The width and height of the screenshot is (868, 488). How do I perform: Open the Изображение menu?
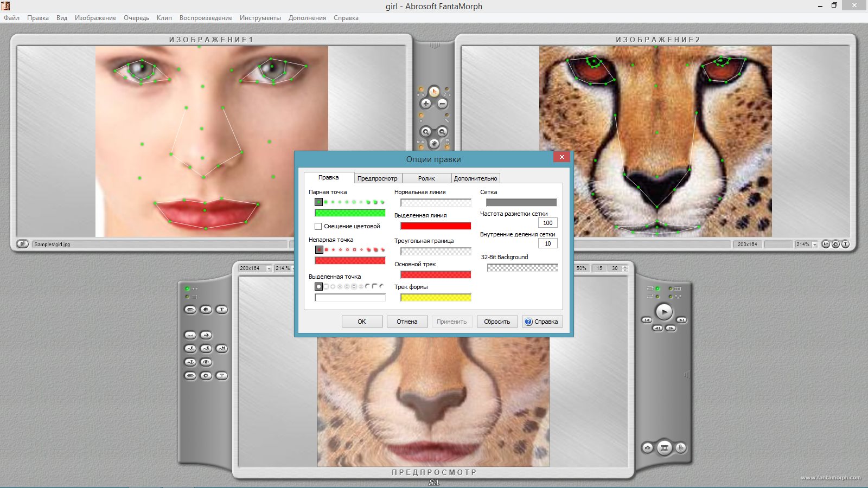(95, 18)
